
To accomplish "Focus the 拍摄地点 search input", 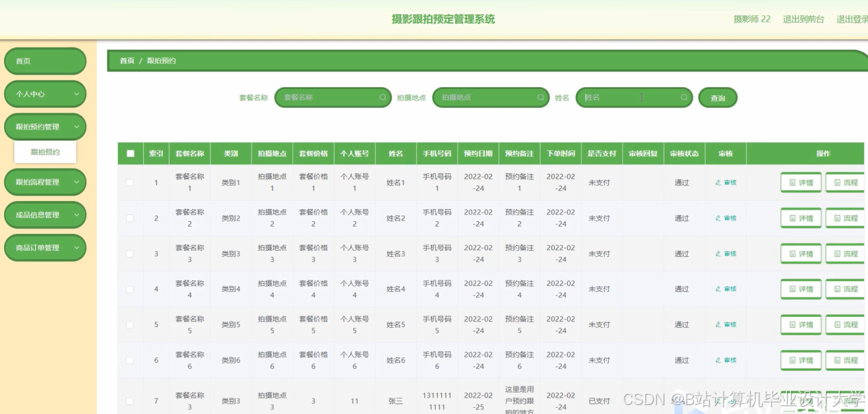I will point(490,98).
